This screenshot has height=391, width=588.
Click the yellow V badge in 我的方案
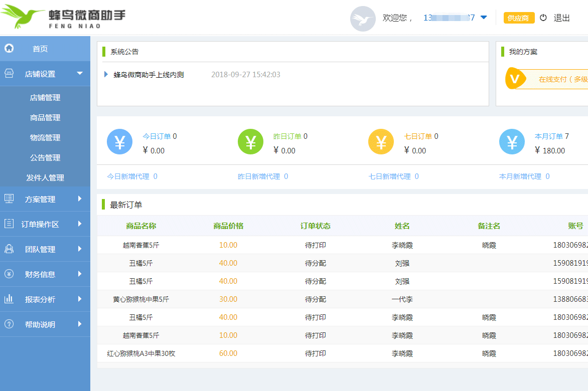[515, 79]
